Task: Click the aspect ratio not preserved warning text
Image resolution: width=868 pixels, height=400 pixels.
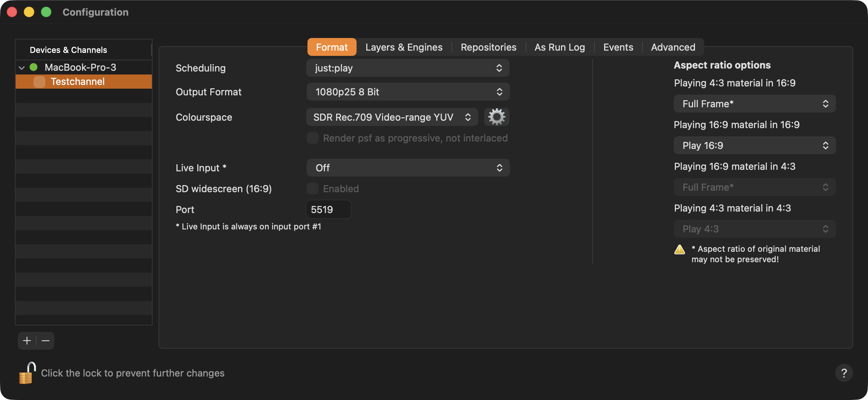Action: [756, 254]
